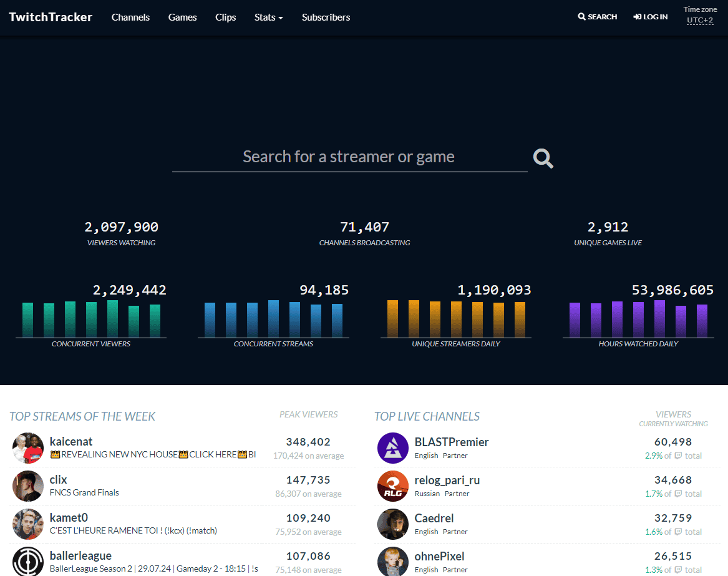The height and width of the screenshot is (576, 728).
Task: Expand the Stats dropdown menu
Action: pyautogui.click(x=268, y=17)
